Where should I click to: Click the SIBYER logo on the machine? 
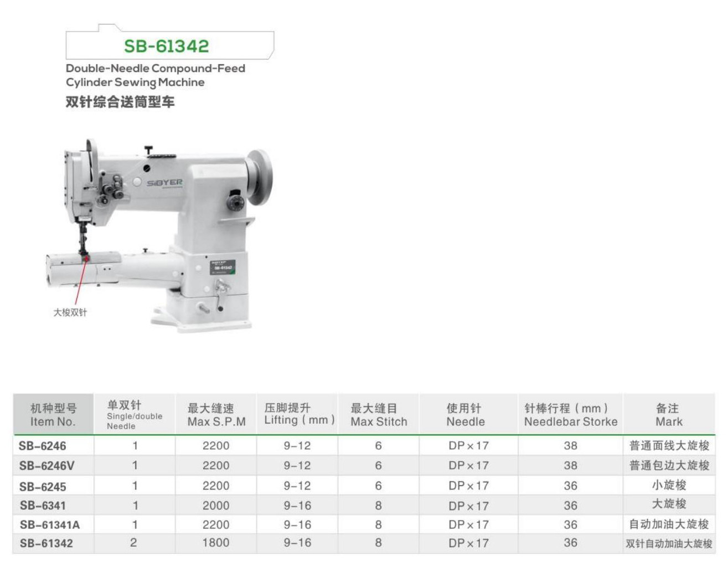[x=164, y=183]
